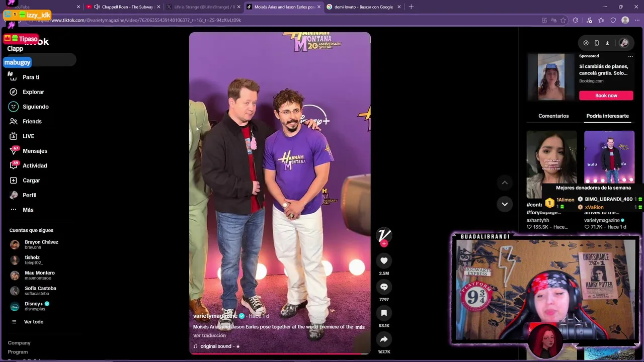
Task: Open video comments via speech bubble icon
Action: pos(384,287)
